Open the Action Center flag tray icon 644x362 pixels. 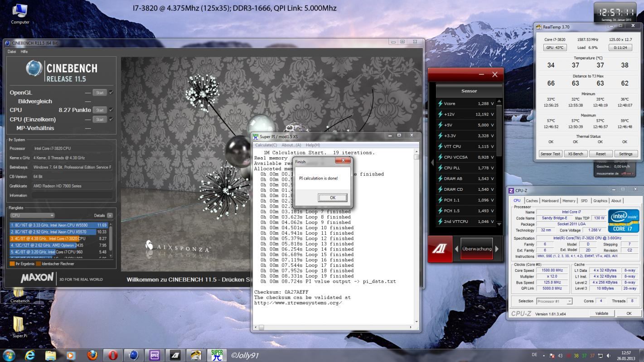point(552,355)
